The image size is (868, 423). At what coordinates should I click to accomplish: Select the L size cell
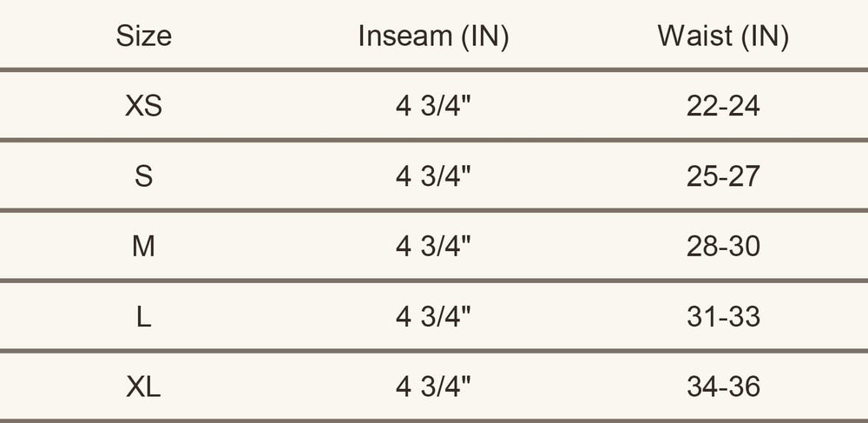(x=144, y=317)
